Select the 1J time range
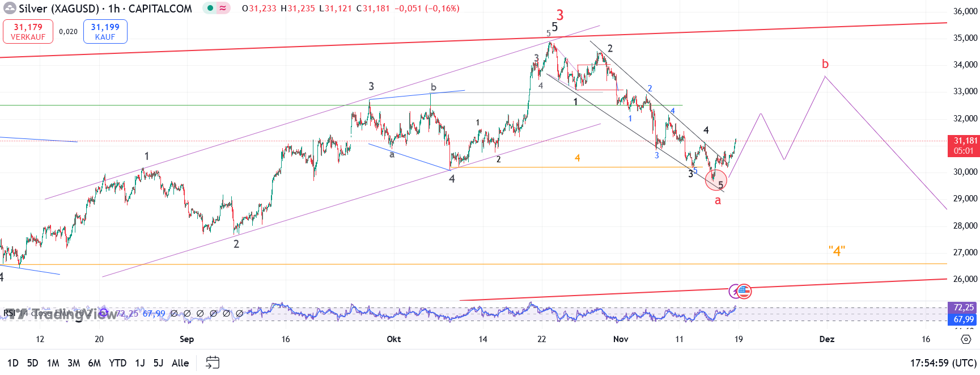 (x=140, y=363)
